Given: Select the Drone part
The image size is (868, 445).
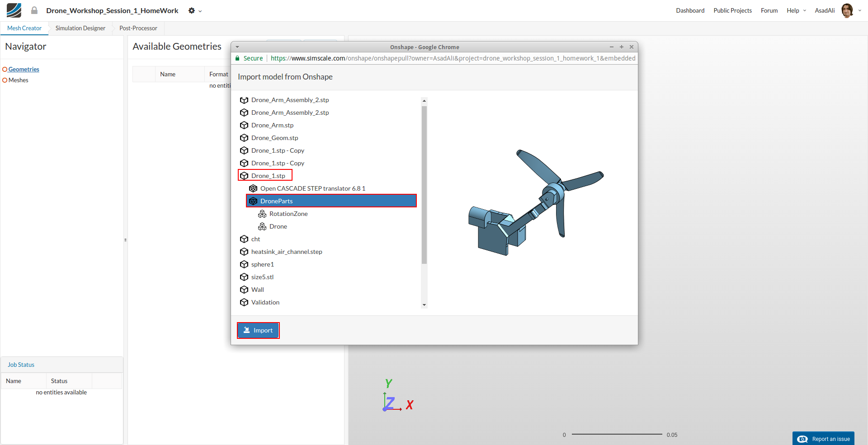Looking at the screenshot, I should click(x=278, y=226).
